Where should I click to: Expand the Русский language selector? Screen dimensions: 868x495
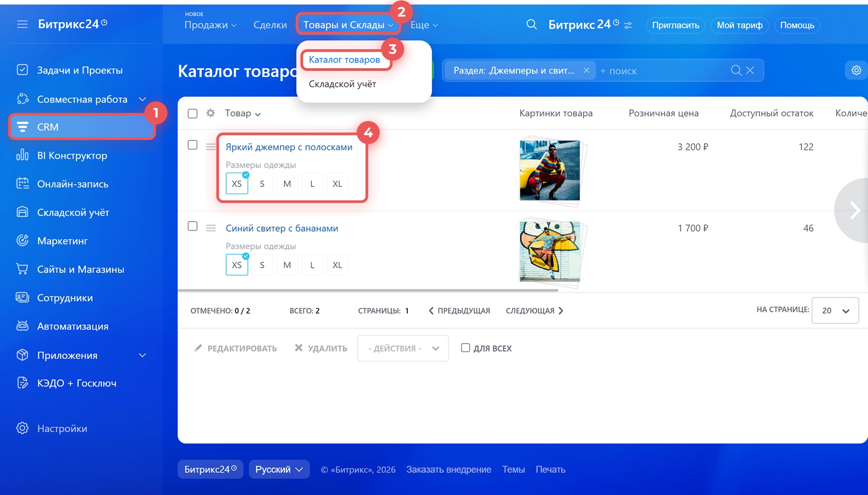pos(279,469)
